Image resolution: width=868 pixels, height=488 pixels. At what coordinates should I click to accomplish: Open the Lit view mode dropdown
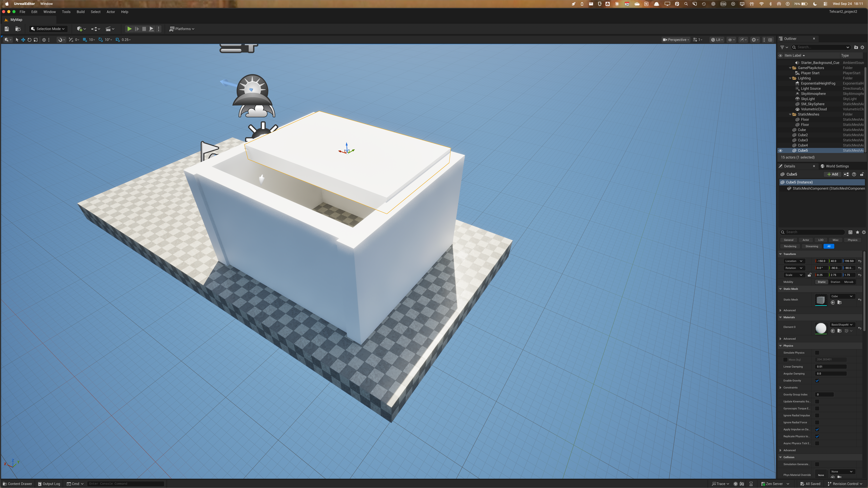pos(717,40)
